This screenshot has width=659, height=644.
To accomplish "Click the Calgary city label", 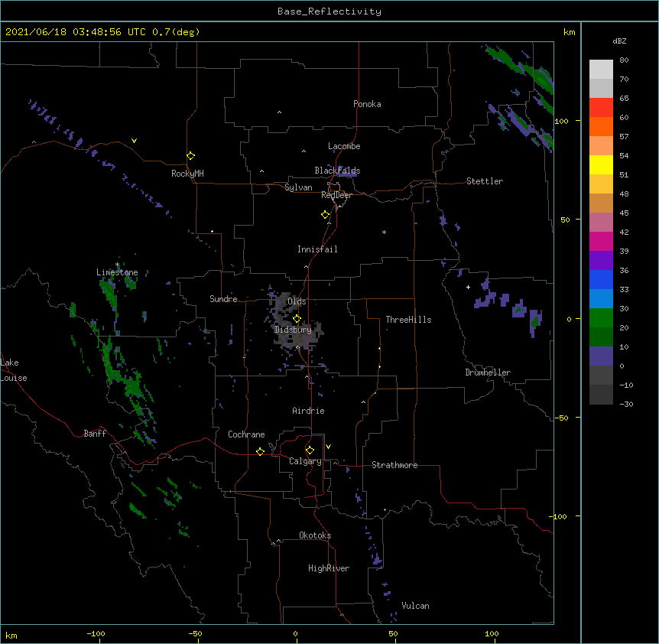I will click(x=305, y=461).
